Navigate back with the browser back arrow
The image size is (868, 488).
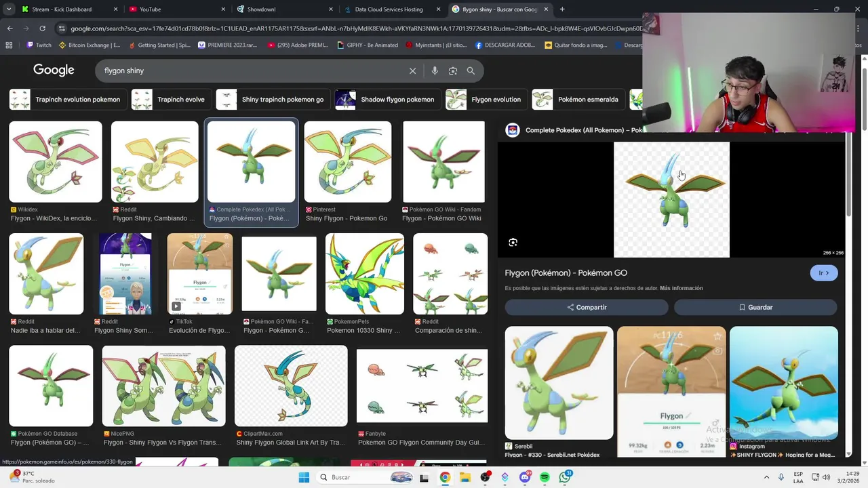10,28
